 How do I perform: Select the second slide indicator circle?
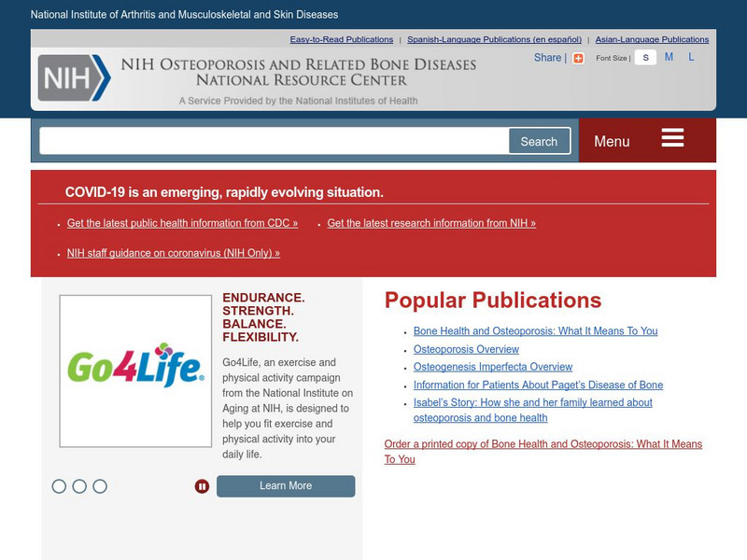coord(79,486)
